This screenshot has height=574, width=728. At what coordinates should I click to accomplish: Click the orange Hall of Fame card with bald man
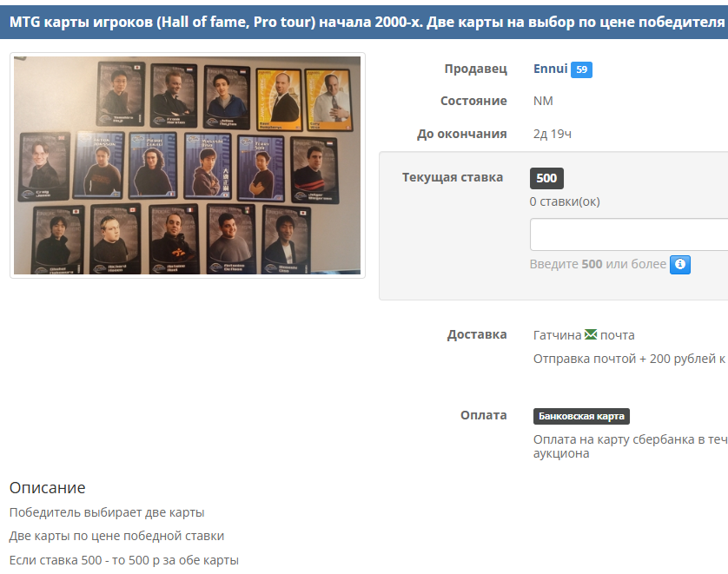click(279, 100)
